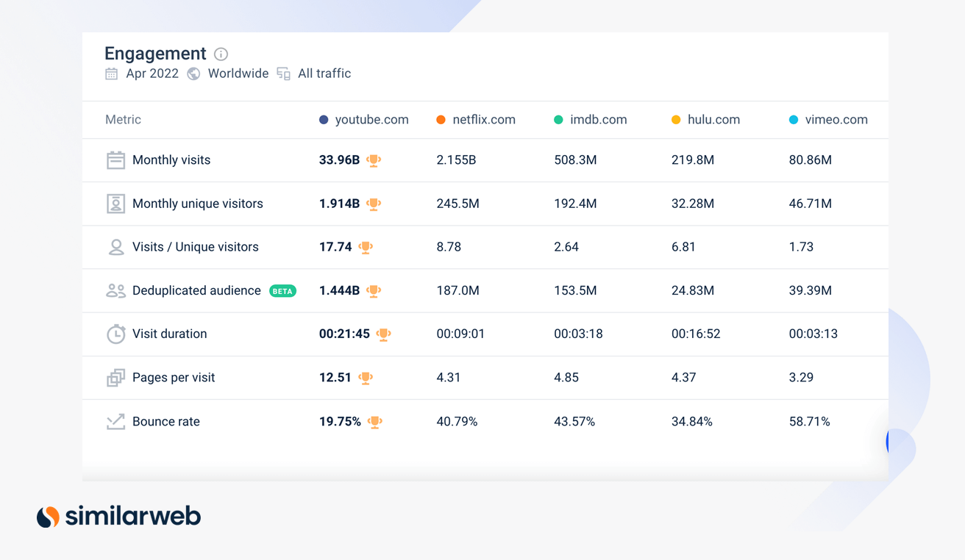This screenshot has width=965, height=560.
Task: Select the globe icon next to Worldwide
Action: (193, 73)
